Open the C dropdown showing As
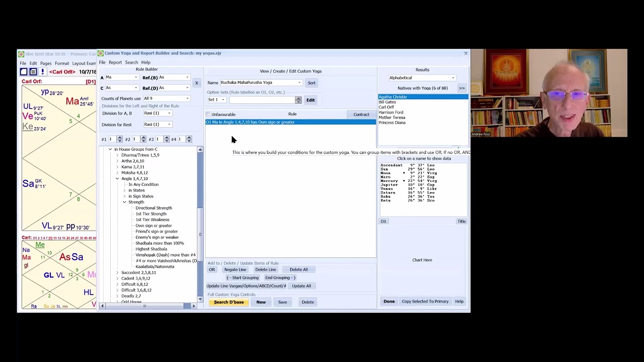This screenshot has height=362, width=644. [121, 88]
